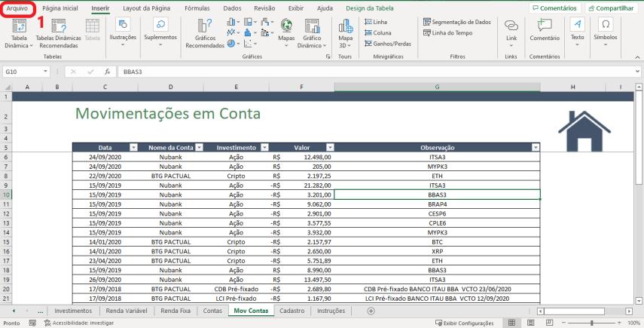Switch to Design da Tabela tab
This screenshot has width=644, height=328.
(370, 8)
